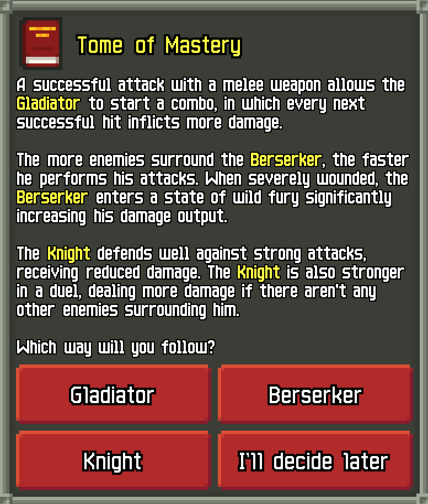Pick the Berserker subclass button
428x504 pixels.
(x=315, y=393)
